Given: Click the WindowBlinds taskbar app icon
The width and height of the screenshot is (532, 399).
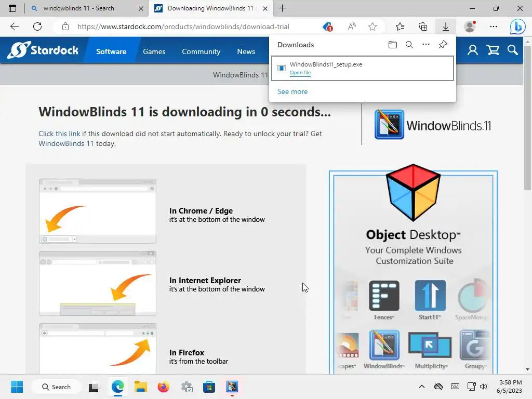Looking at the screenshot, I should pyautogui.click(x=232, y=387).
